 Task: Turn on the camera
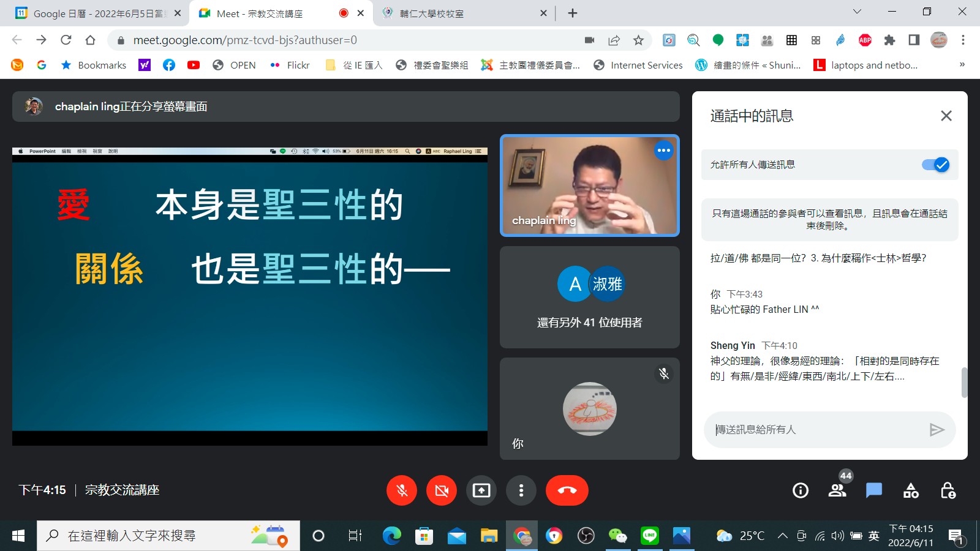click(x=442, y=490)
